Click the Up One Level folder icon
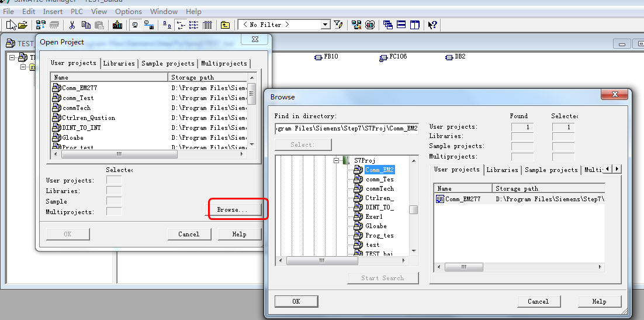The width and height of the screenshot is (644, 320). (x=225, y=25)
